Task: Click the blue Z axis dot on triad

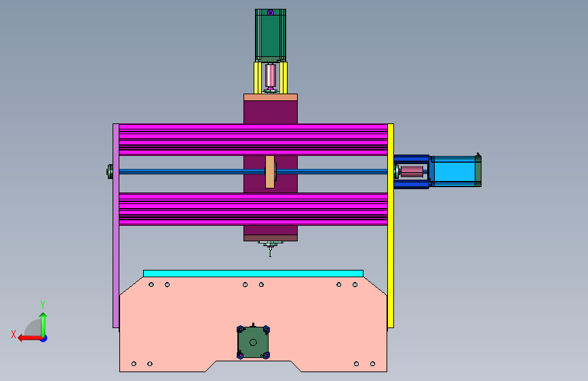Action: point(44,338)
